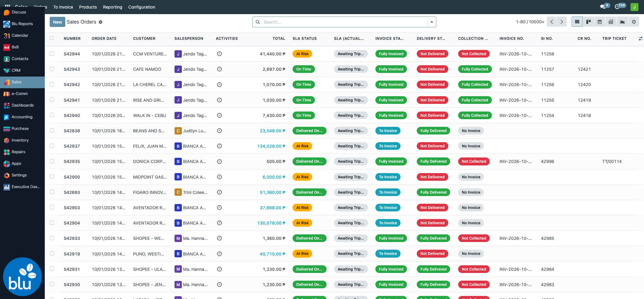Image resolution: width=644 pixels, height=299 pixels.
Task: Switch to Kanban view
Action: coord(588,22)
